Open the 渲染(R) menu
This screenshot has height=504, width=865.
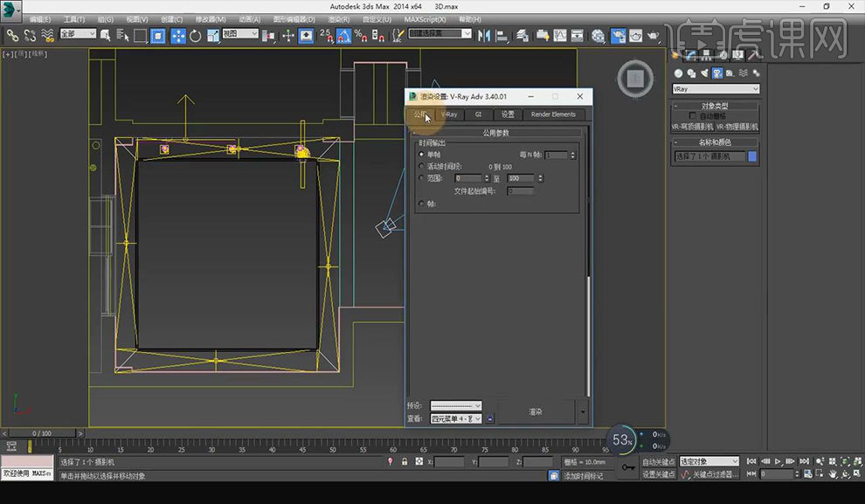[x=339, y=19]
